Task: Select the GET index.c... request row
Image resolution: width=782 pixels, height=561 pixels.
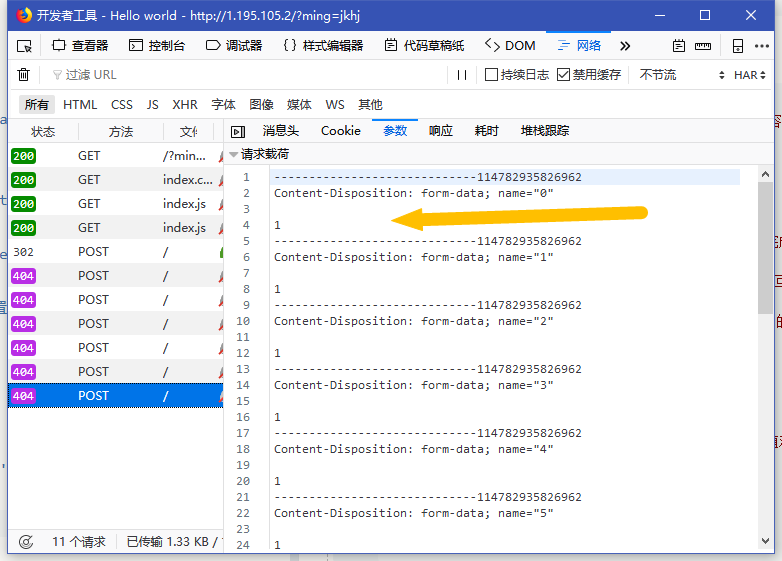Action: click(x=116, y=180)
